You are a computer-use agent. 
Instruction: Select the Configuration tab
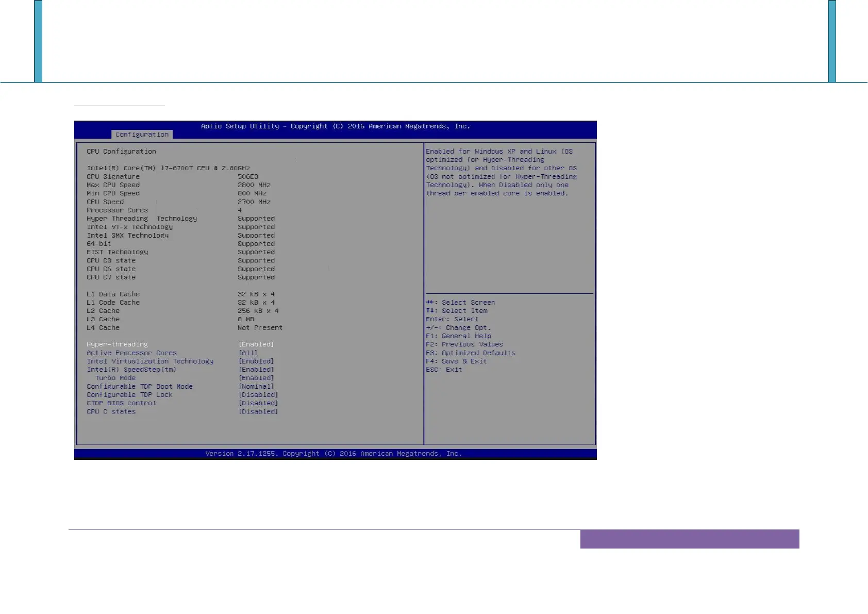pyautogui.click(x=142, y=135)
